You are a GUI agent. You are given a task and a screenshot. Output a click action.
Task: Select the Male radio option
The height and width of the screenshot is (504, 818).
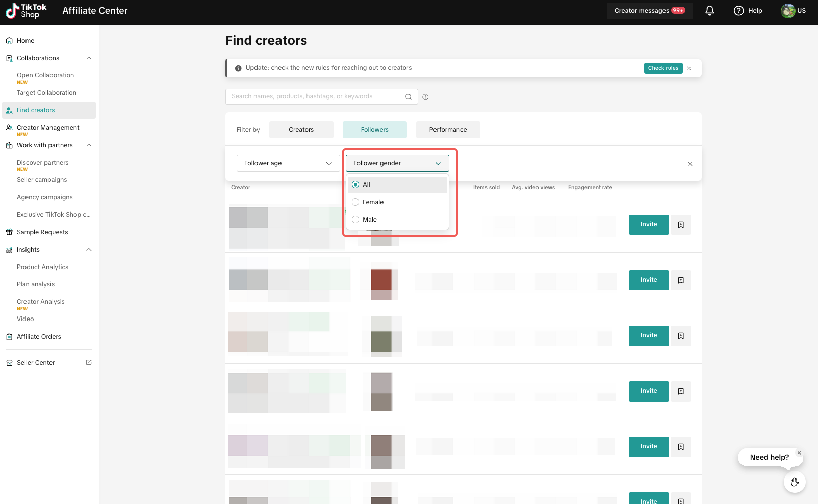[355, 220]
